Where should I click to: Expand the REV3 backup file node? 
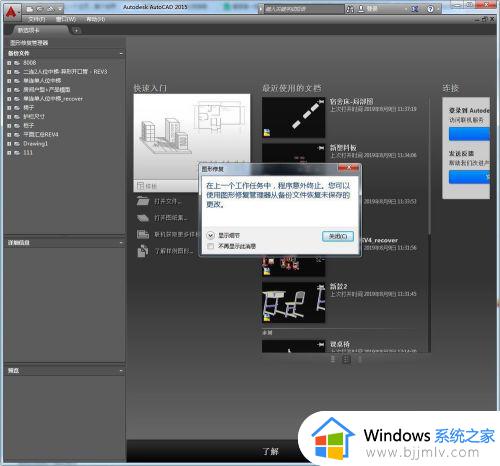point(9,72)
